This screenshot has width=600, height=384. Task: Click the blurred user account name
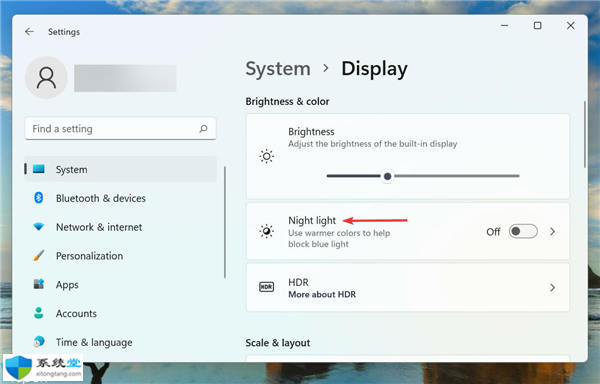pyautogui.click(x=125, y=78)
